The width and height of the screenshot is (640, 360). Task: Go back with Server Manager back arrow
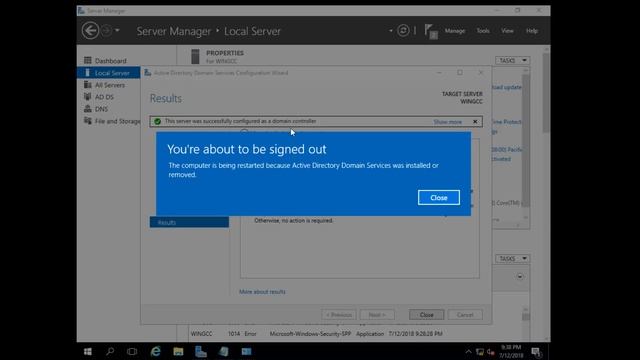pos(90,31)
